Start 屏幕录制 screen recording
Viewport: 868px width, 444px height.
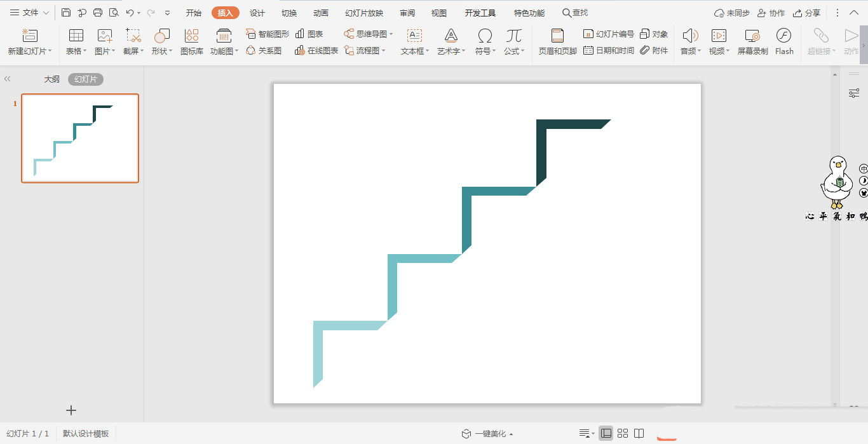click(x=752, y=42)
